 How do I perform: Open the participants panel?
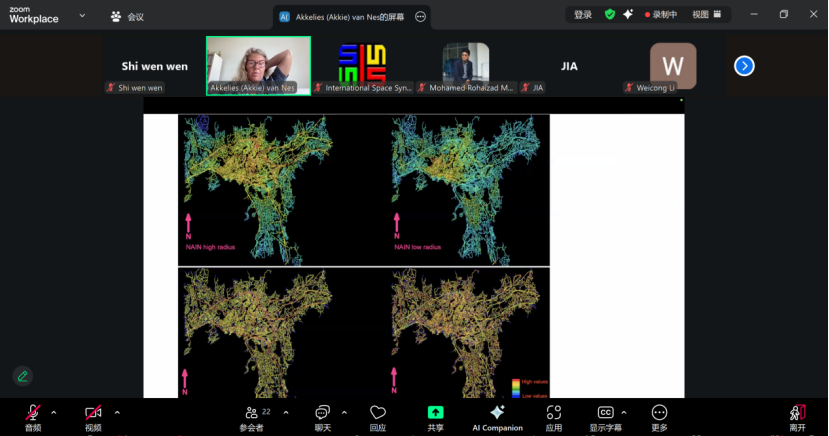pos(252,416)
